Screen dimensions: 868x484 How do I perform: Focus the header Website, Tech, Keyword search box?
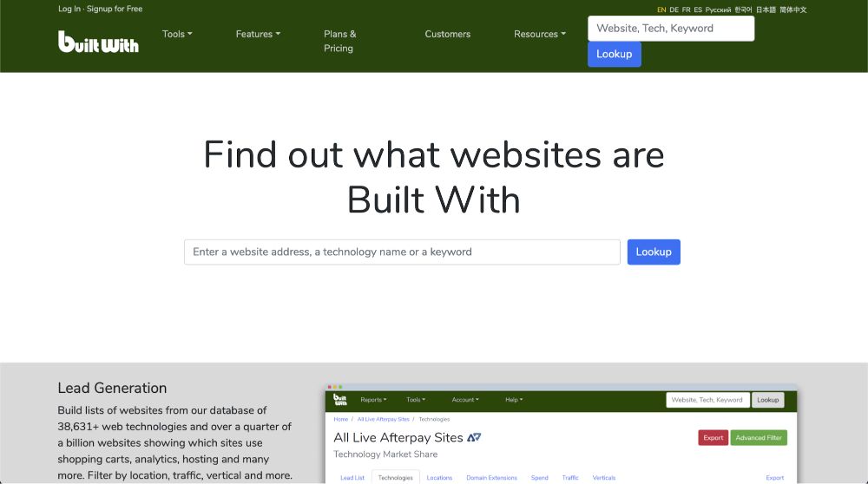pyautogui.click(x=671, y=29)
